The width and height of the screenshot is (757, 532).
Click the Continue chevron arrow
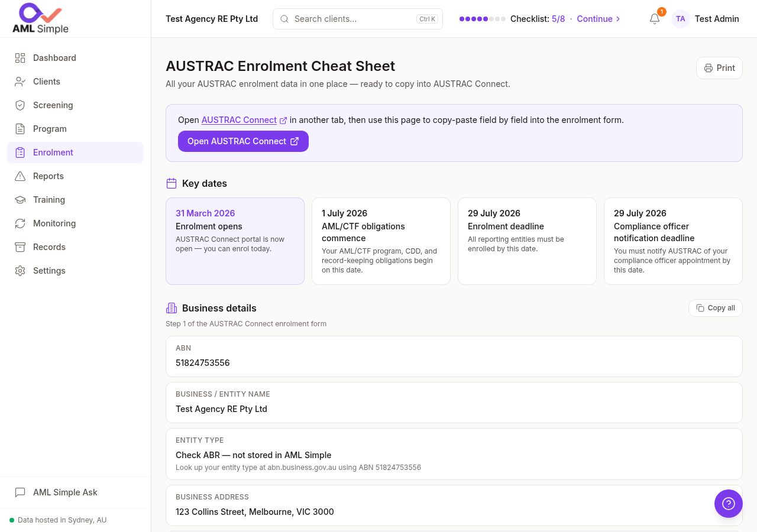(x=618, y=19)
